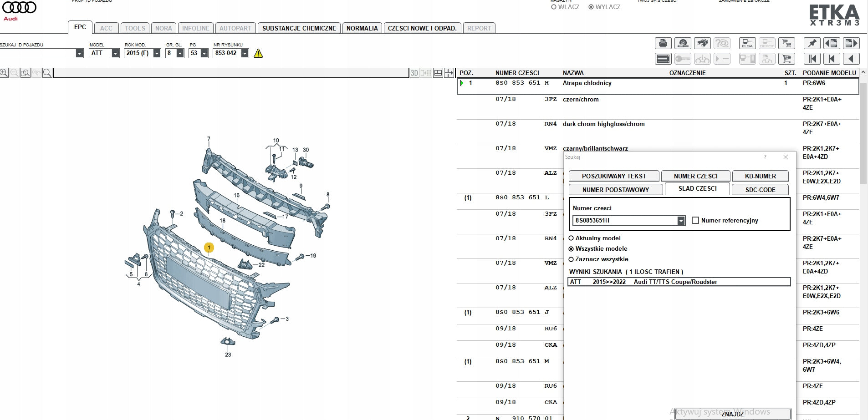Jump to first entry double-bar arrow
The width and height of the screenshot is (868, 420).
point(812,59)
